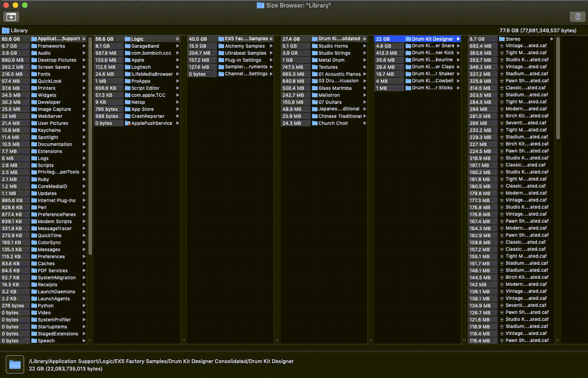Click the Ultrabeat Samples folder icon
588x378 pixels.
[x=221, y=53]
